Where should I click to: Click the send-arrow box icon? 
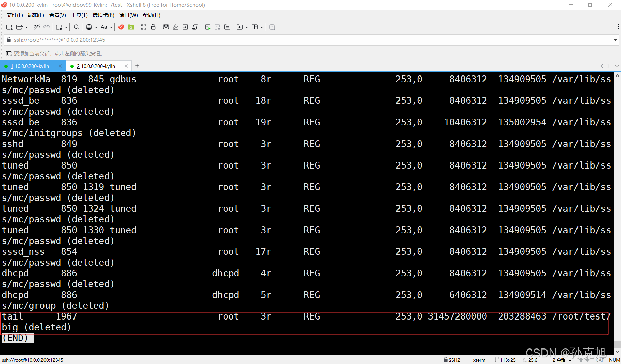(185, 27)
